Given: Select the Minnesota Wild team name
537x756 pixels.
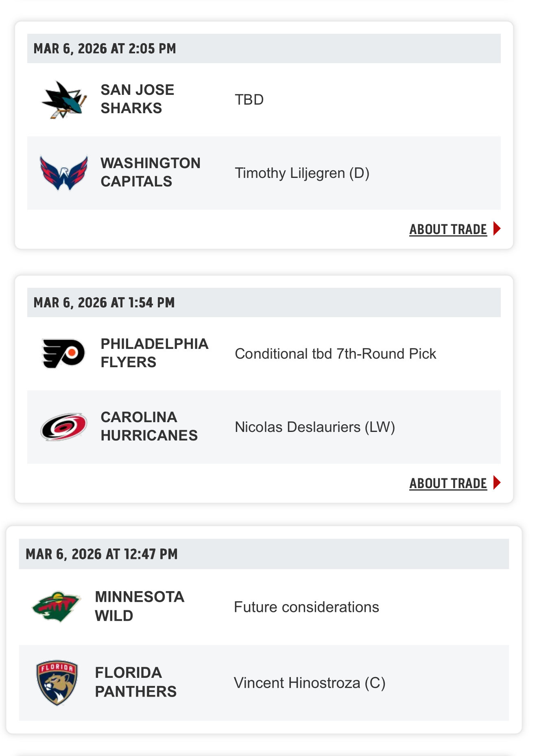Looking at the screenshot, I should (x=140, y=606).
